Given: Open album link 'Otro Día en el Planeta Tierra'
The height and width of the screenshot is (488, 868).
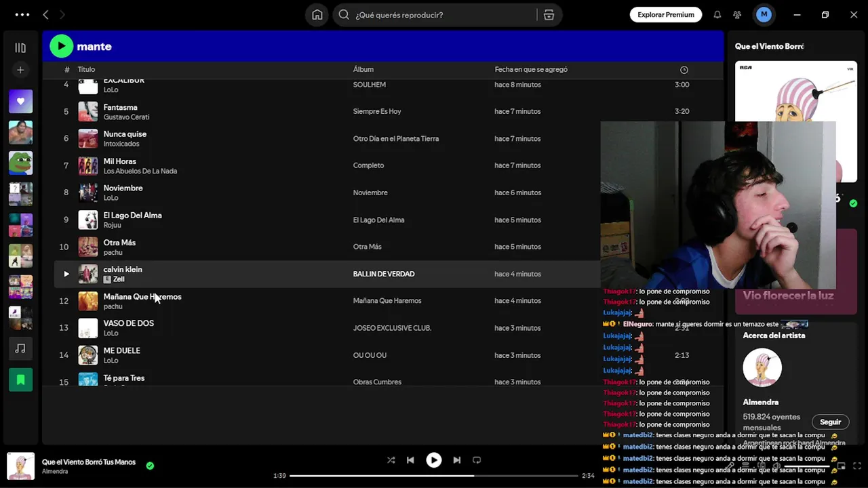Looking at the screenshot, I should (x=396, y=138).
